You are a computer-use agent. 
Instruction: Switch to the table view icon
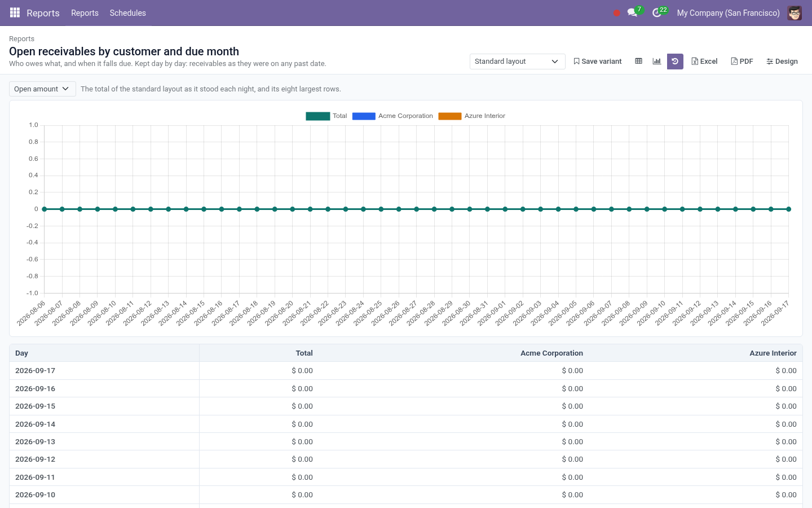click(638, 61)
